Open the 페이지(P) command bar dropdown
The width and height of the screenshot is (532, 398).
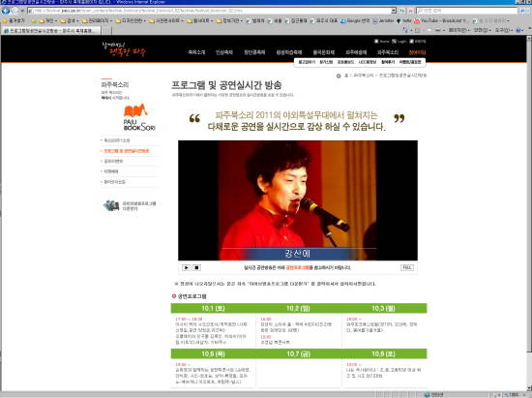click(458, 30)
